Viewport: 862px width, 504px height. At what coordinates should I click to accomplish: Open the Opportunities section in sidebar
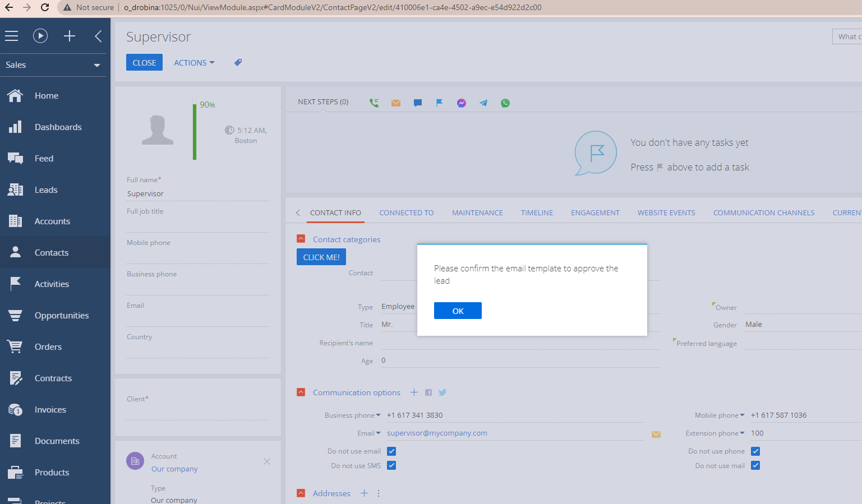(x=61, y=316)
